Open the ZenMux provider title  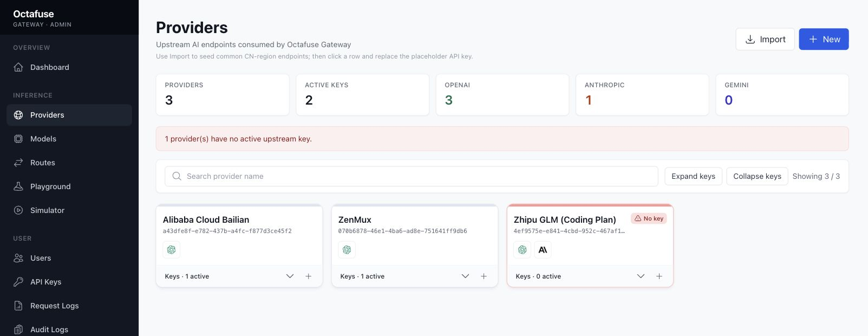355,219
